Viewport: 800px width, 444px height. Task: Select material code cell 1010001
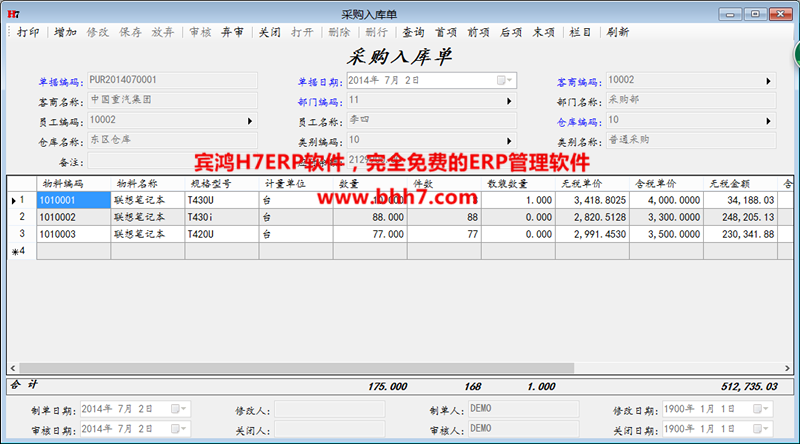73,200
